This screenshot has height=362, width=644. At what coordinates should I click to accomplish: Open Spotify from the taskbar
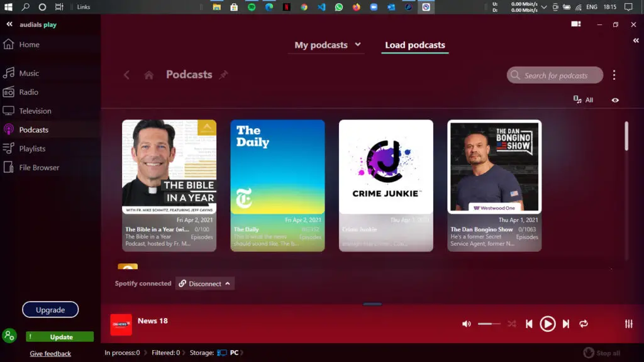point(252,7)
